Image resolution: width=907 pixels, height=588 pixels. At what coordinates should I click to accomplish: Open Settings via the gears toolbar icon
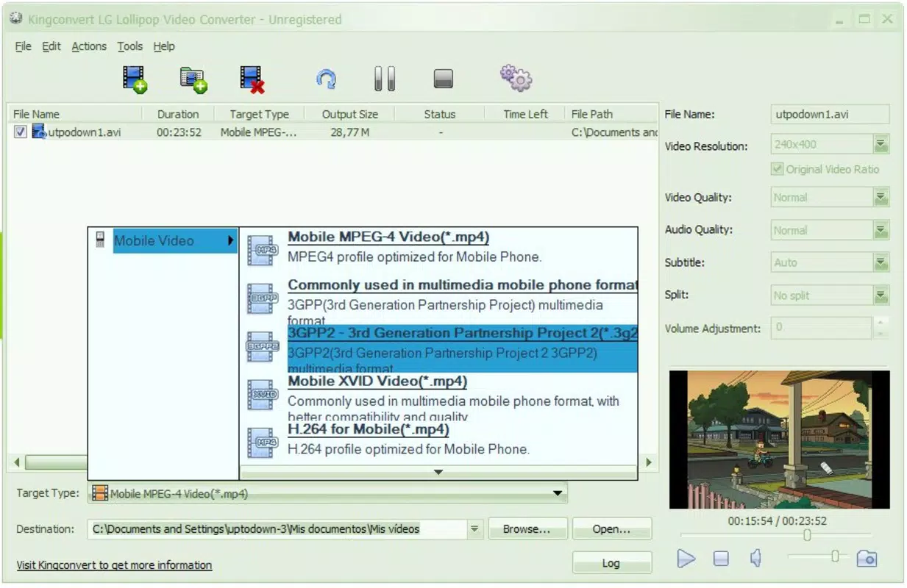[516, 77]
